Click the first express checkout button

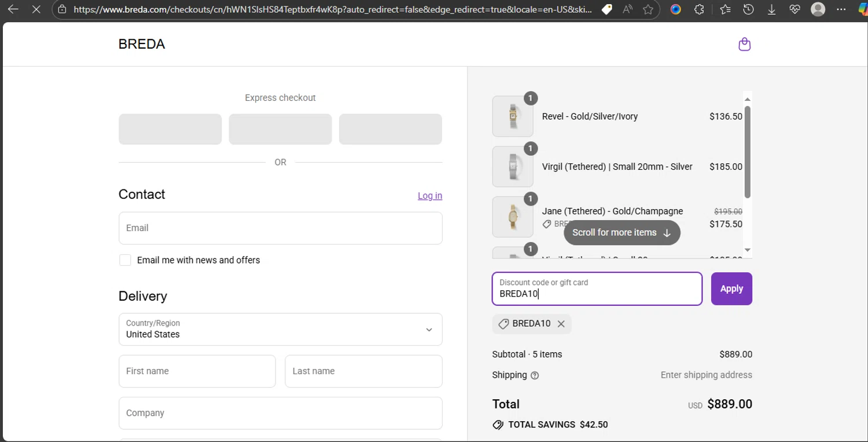coord(170,129)
